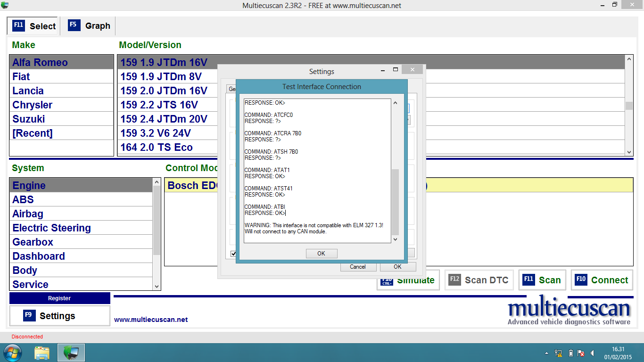The image size is (644, 362).
Task: Select Lancia in the Make list
Action: pyautogui.click(x=61, y=90)
